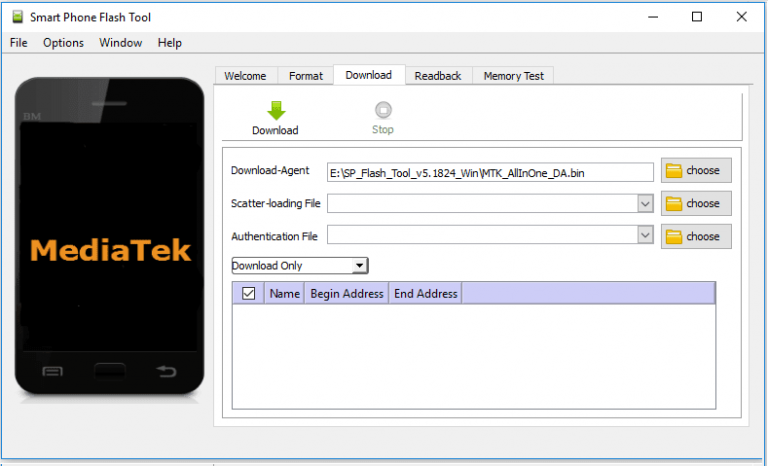Open the Window menu
Image resolution: width=768 pixels, height=466 pixels.
120,43
